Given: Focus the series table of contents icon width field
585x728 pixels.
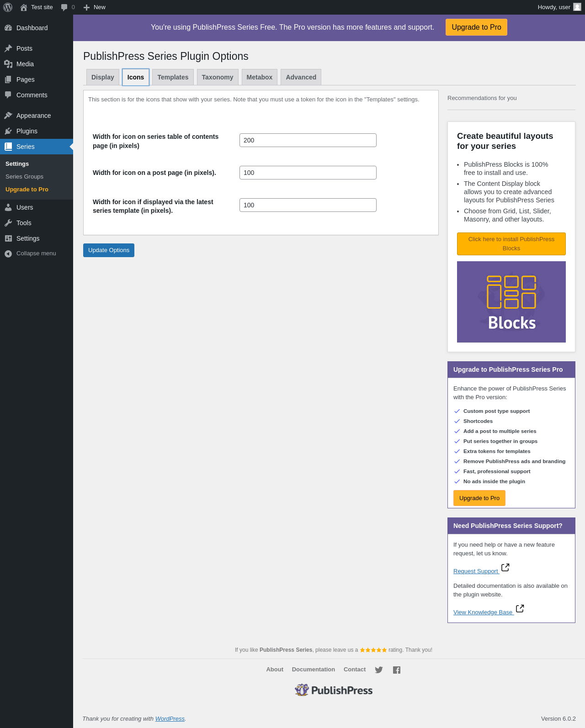Looking at the screenshot, I should [308, 140].
